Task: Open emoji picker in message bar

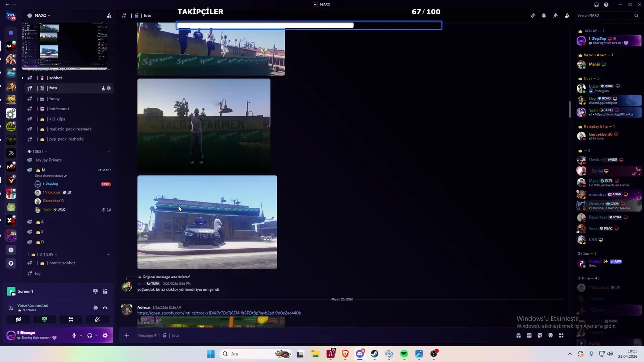Action: click(550, 335)
